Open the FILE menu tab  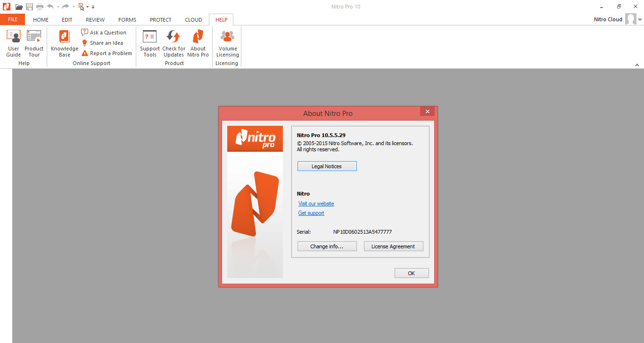[13, 19]
